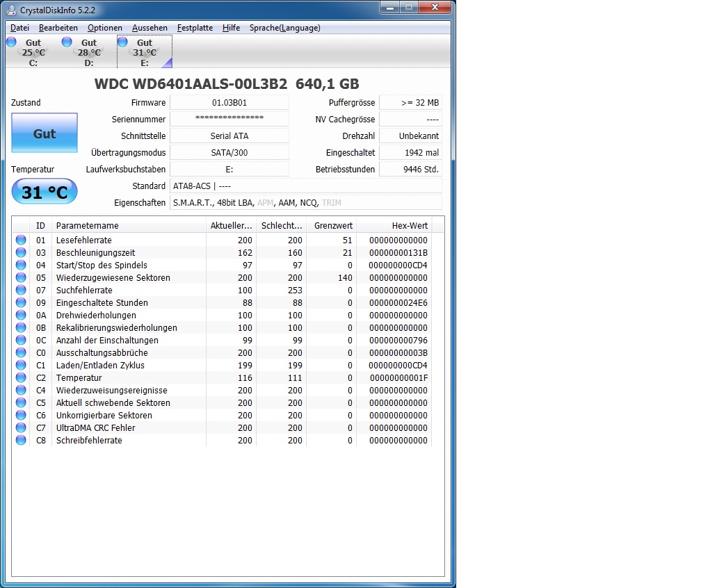Click status icon of Wiederzuweisungsereignisse row

coord(21,390)
